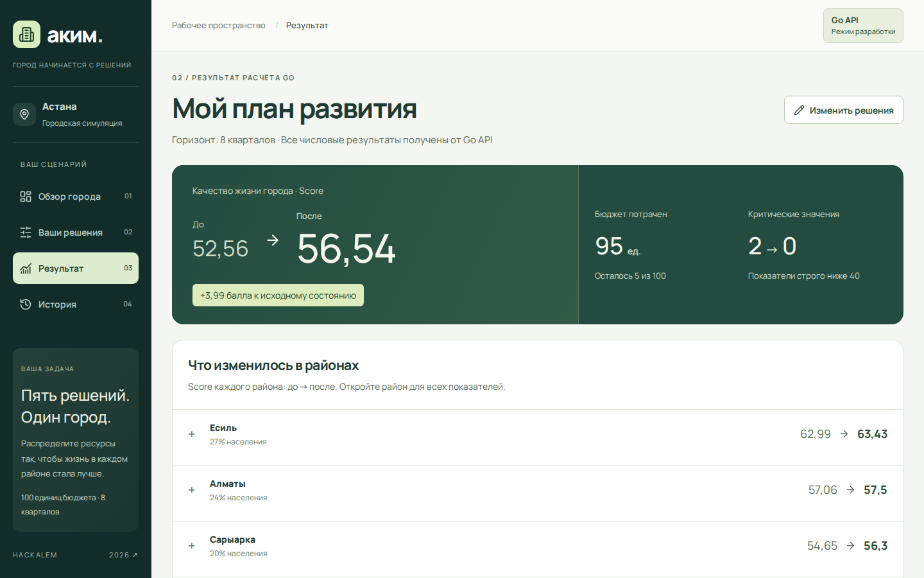Select the Результат menu item
Viewport: 924px width, 578px height.
tap(76, 268)
